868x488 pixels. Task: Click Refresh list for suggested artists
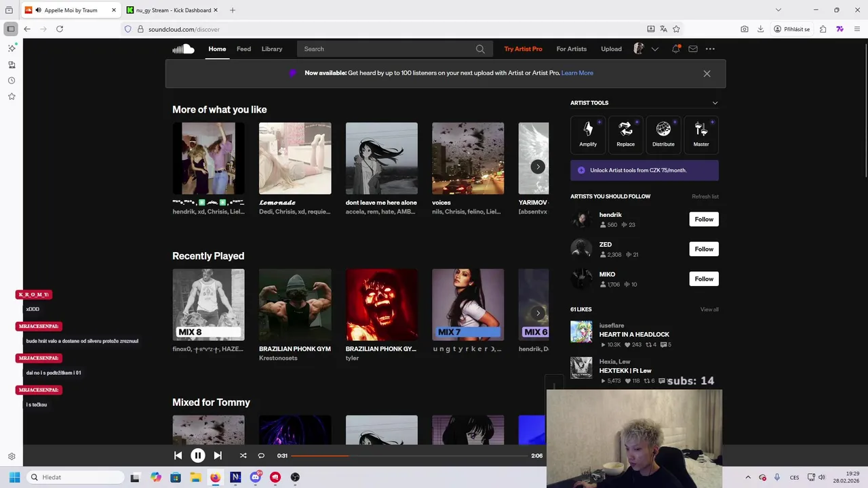(x=705, y=197)
